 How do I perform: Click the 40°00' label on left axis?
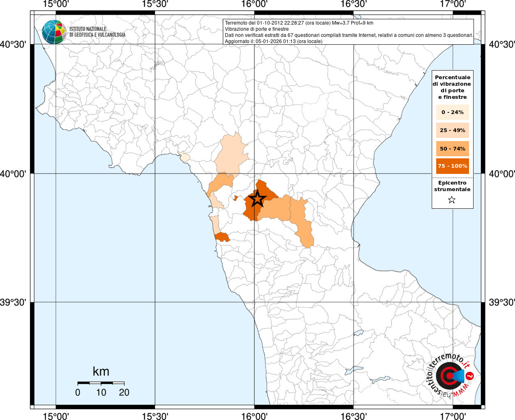click(14, 174)
